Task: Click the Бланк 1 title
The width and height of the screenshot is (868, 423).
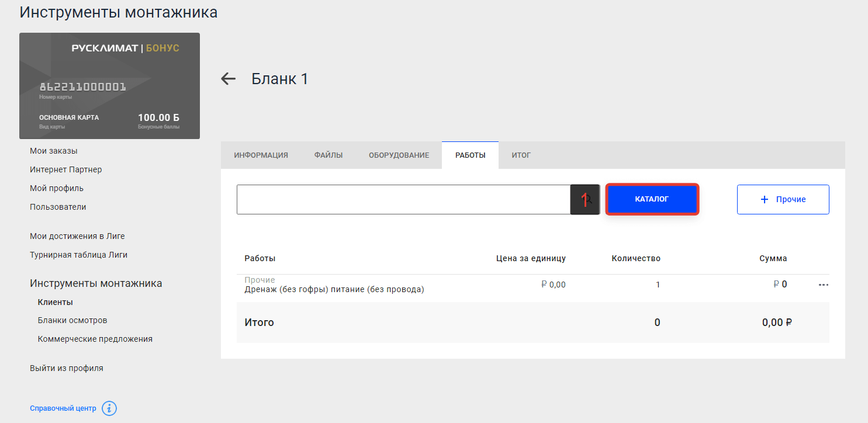Action: (280, 79)
